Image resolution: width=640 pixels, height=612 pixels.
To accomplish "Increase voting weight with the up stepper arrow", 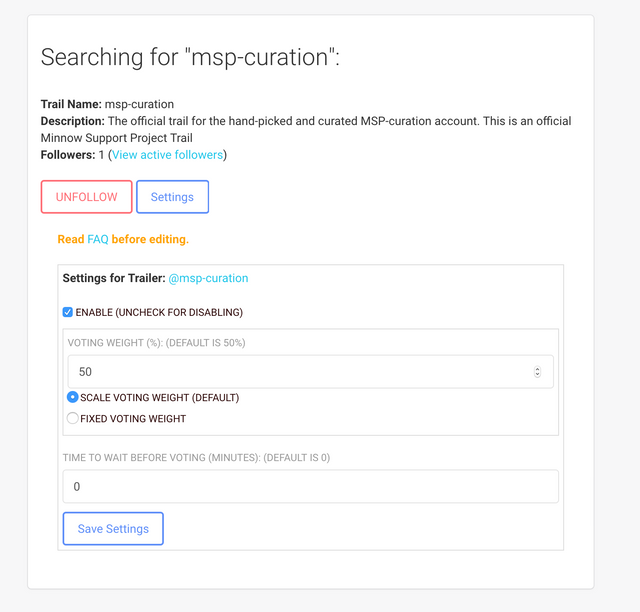I will click(537, 369).
